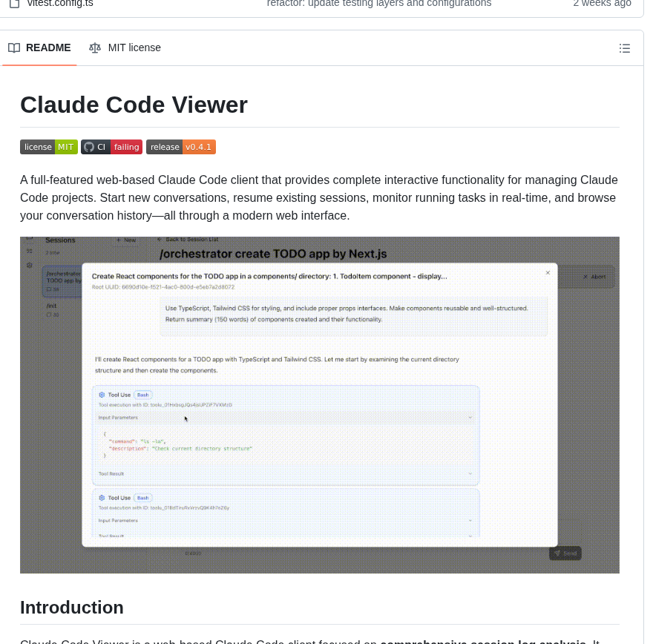This screenshot has height=644, width=653.
Task: Switch to the MIT license tab
Action: (125, 47)
